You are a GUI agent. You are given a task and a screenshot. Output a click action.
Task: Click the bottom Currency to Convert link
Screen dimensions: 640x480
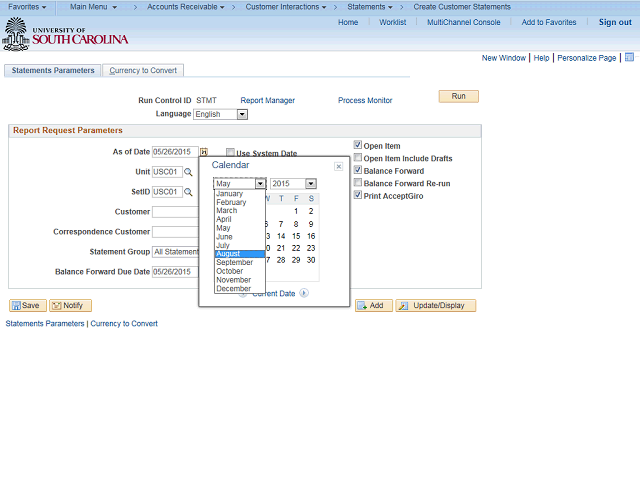click(x=124, y=324)
